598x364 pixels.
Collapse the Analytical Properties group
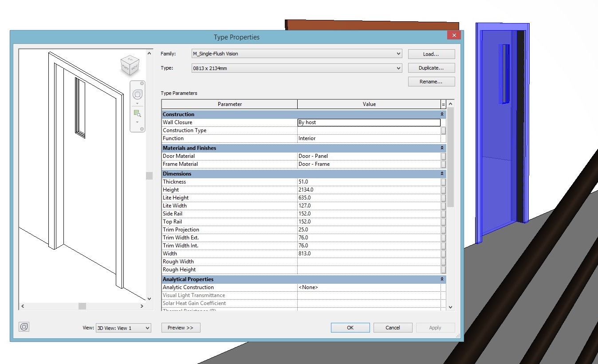point(442,279)
